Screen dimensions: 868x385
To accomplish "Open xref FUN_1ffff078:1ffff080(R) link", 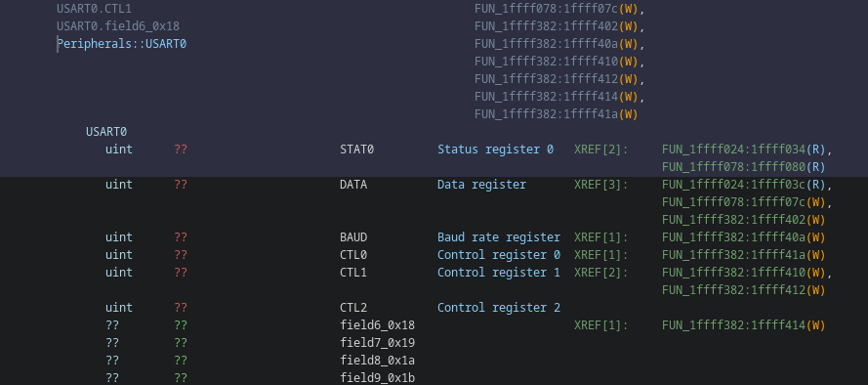I will (x=743, y=167).
